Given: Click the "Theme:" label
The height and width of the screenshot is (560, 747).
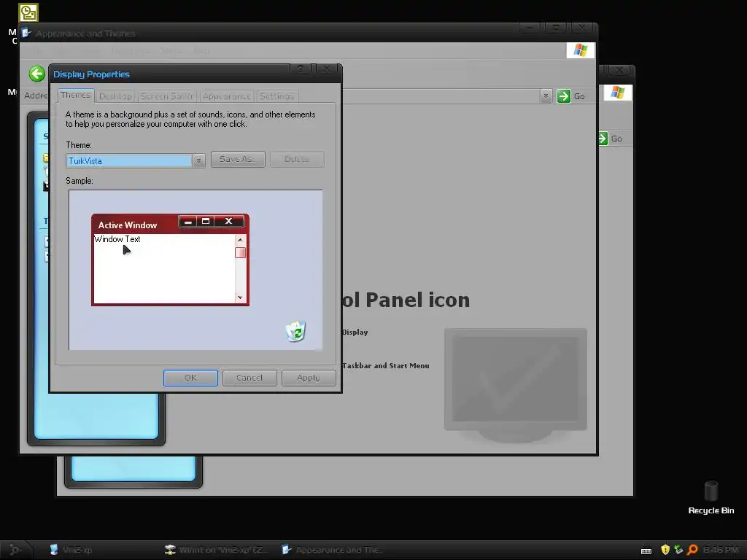Looking at the screenshot, I should [79, 145].
